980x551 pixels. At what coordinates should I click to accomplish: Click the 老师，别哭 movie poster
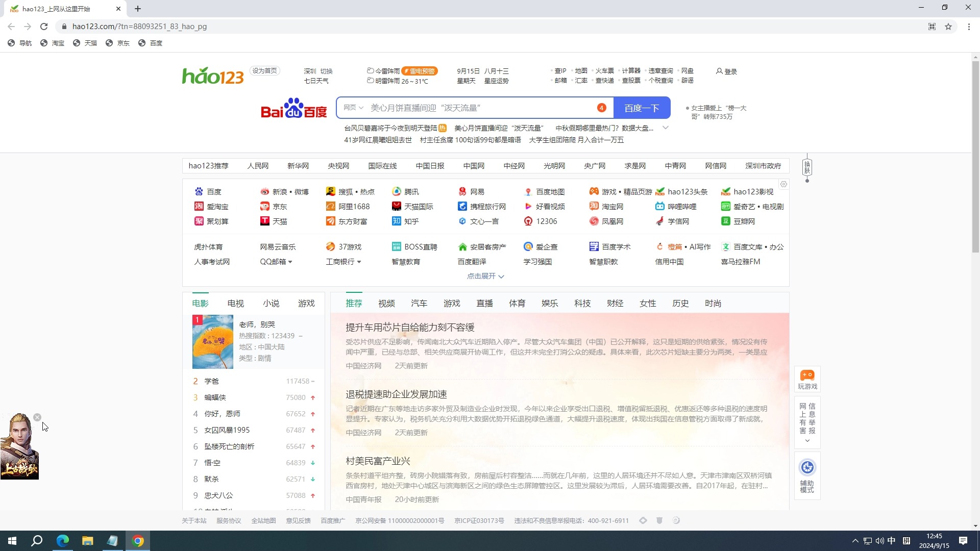tap(212, 342)
